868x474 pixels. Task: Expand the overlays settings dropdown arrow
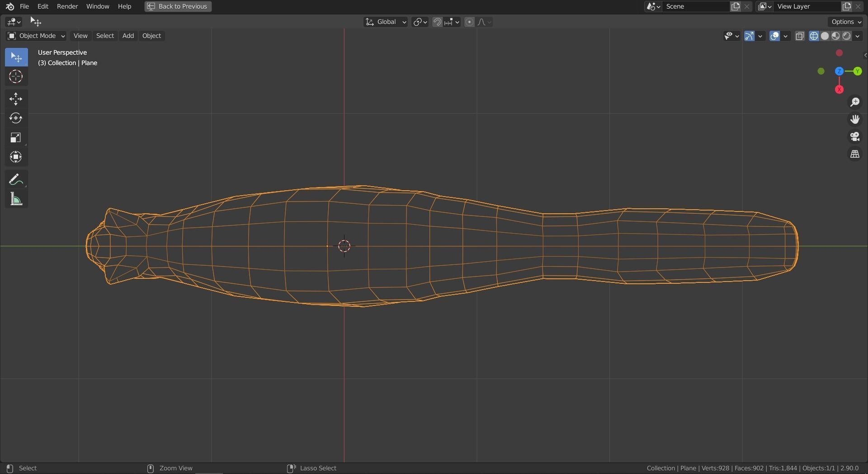tap(786, 36)
